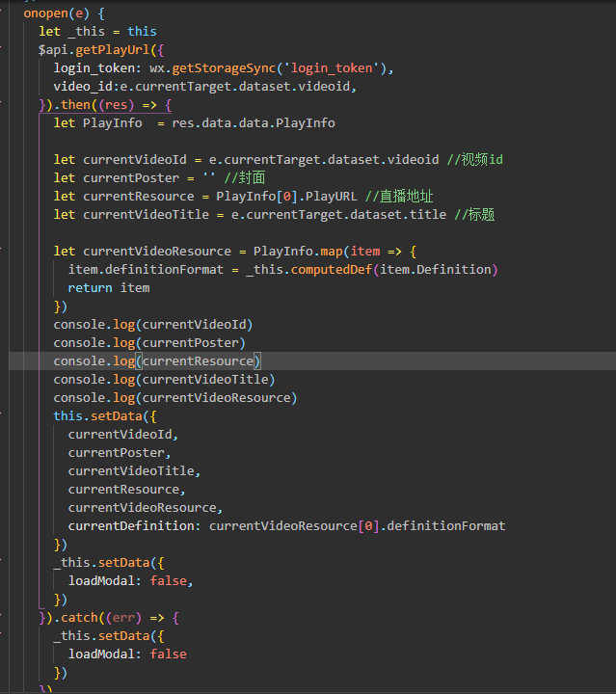This screenshot has height=694, width=616.
Task: Click the //封面 comment
Action: tap(244, 178)
